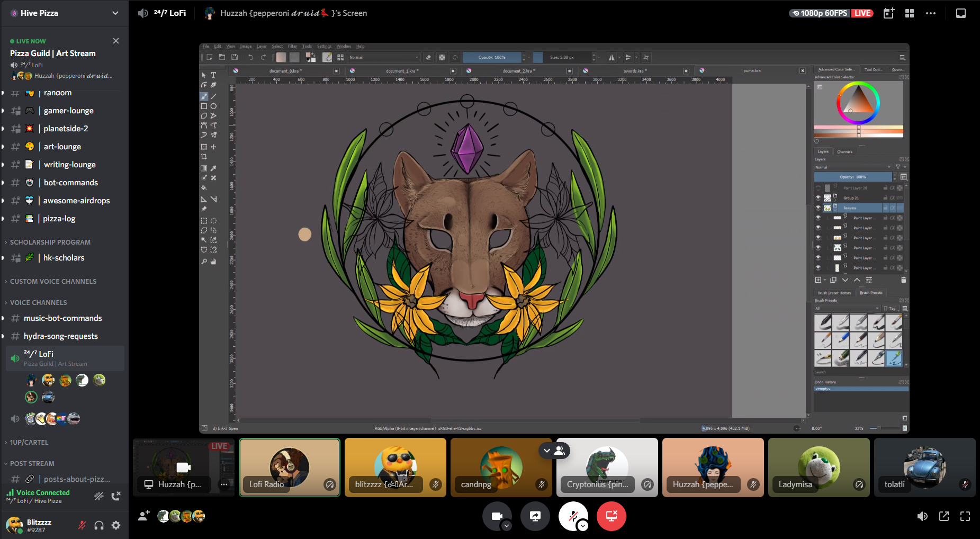This screenshot has height=539, width=980.
Task: Toggle mute next to Blitzzzz username
Action: (x=82, y=525)
